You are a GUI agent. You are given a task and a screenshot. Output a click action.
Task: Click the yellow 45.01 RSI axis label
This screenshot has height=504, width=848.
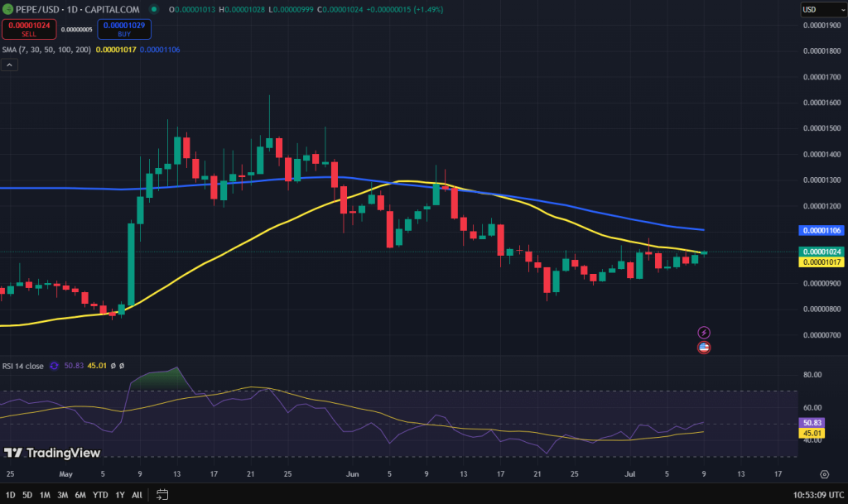click(812, 433)
